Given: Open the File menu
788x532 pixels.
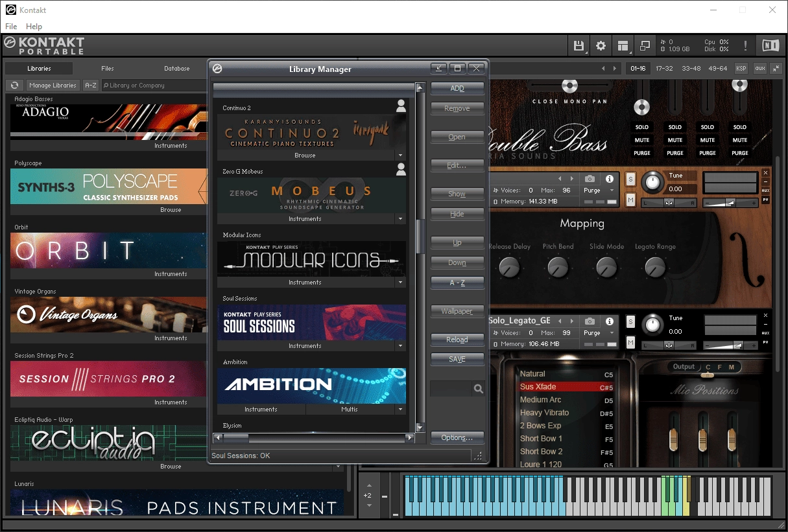Looking at the screenshot, I should click(11, 27).
